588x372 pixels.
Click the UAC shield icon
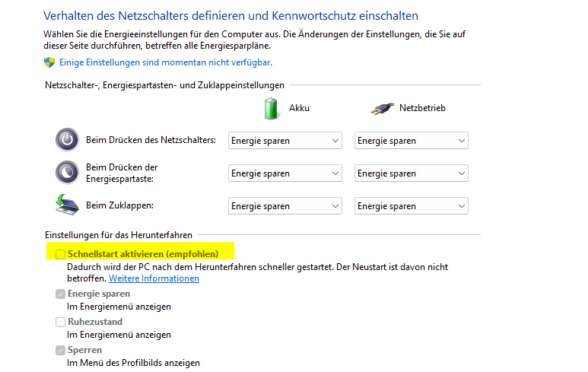49,62
